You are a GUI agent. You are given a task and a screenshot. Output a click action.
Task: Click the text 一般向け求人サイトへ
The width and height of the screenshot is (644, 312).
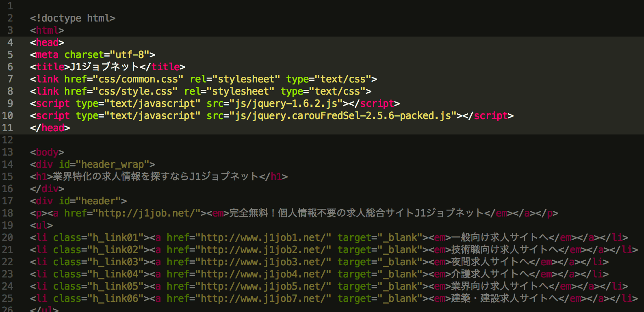click(500, 238)
